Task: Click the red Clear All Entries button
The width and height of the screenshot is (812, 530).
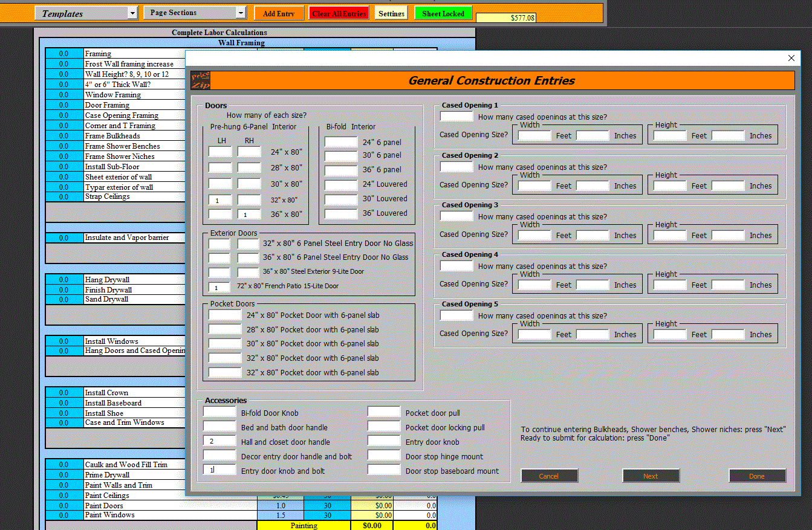Action: point(339,13)
